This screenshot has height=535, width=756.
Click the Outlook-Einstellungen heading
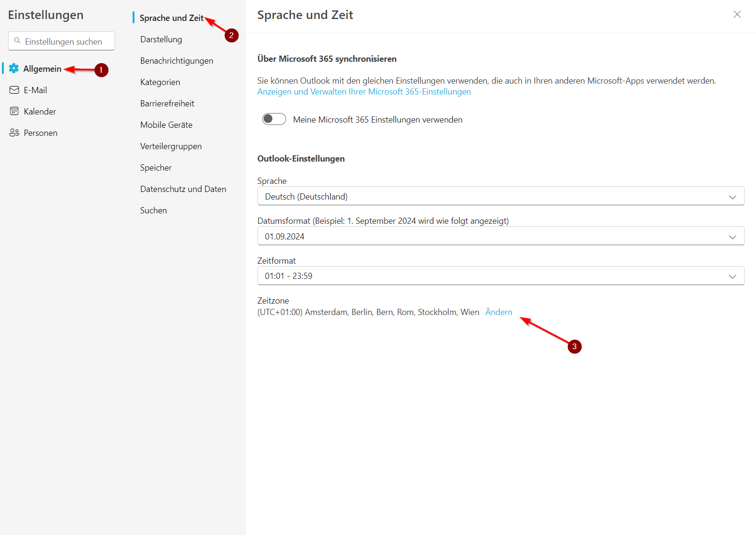301,159
